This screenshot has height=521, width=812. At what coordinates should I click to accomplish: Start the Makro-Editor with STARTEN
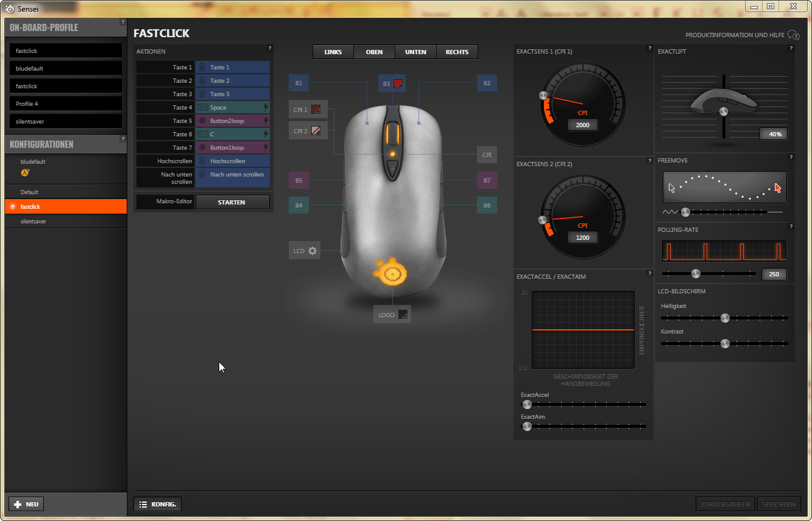pyautogui.click(x=232, y=202)
